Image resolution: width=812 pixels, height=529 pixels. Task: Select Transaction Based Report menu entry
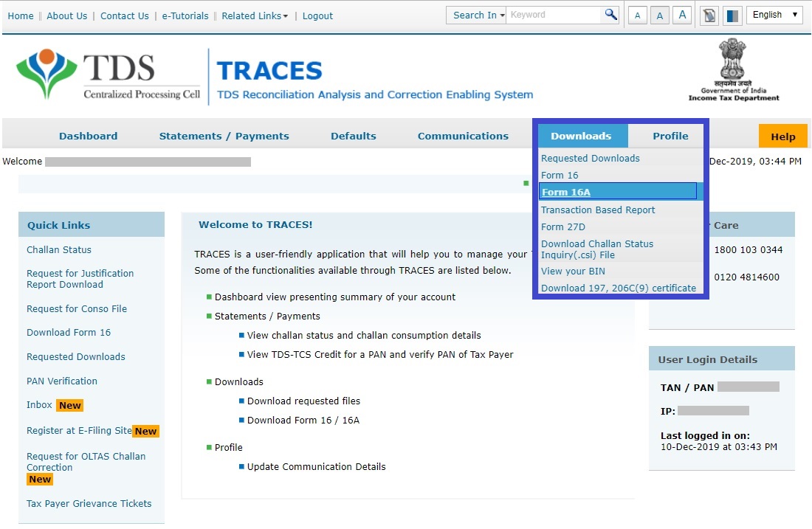pyautogui.click(x=598, y=210)
